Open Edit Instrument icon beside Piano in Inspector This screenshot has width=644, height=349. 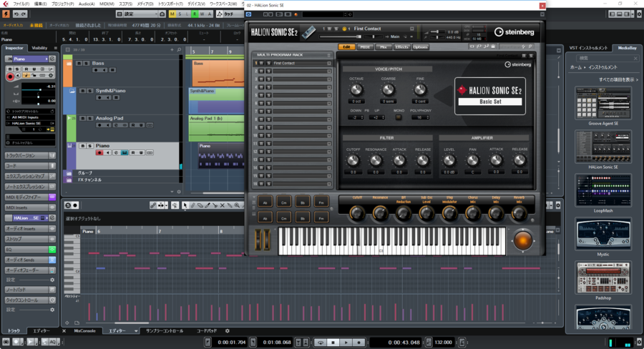coord(52,59)
